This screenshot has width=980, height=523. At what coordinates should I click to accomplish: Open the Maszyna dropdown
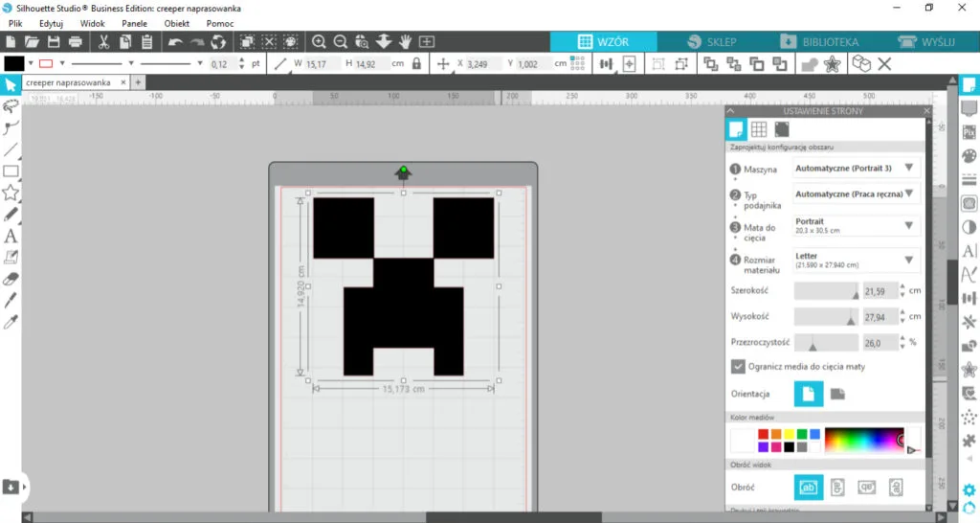point(856,169)
